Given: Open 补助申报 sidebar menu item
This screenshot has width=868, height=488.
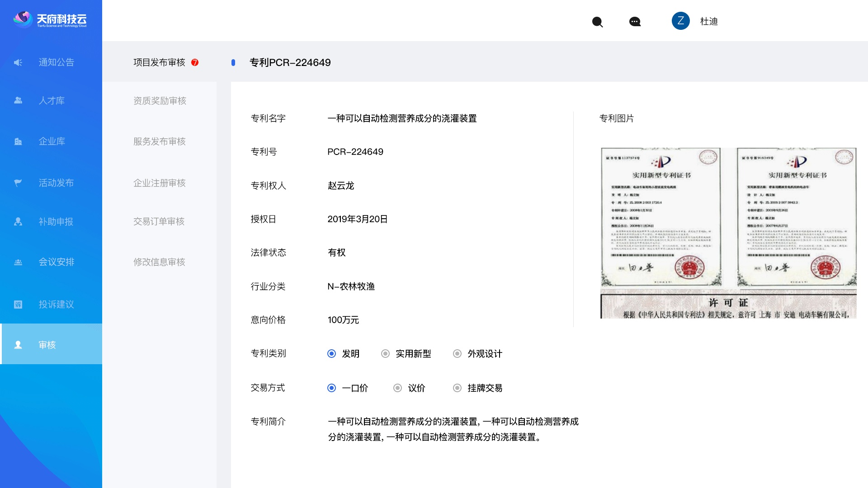Looking at the screenshot, I should coord(56,222).
